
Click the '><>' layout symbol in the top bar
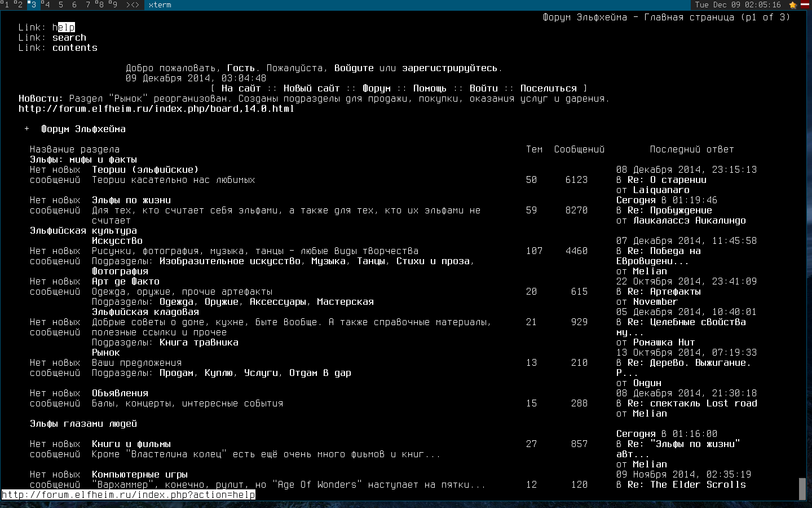pos(133,5)
